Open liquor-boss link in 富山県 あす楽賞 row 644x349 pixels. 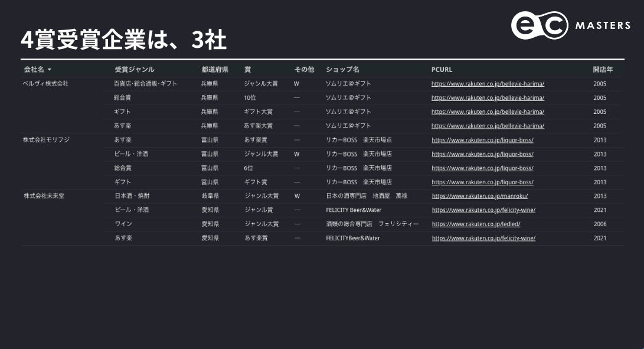click(x=483, y=140)
